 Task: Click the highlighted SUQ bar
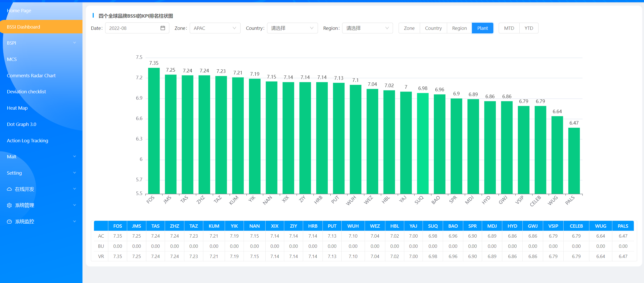(x=423, y=143)
